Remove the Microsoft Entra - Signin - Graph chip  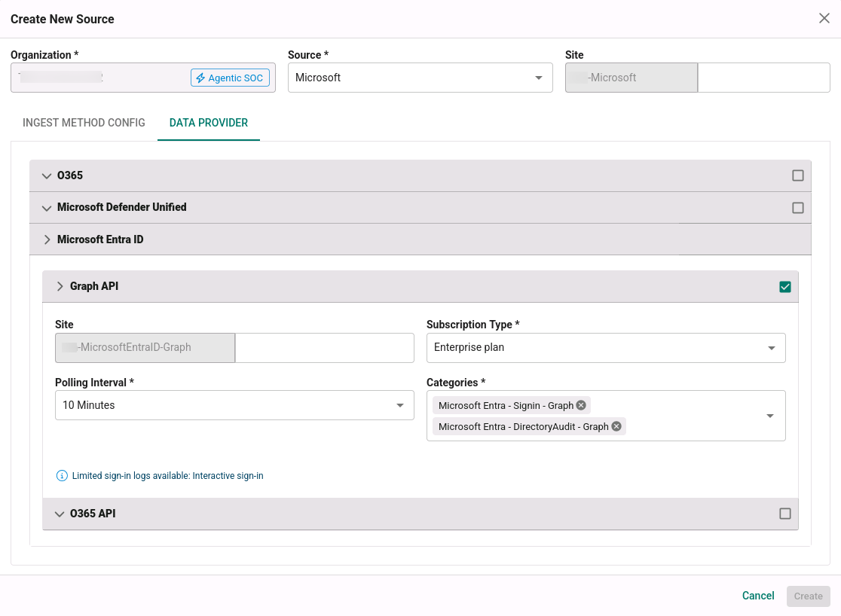coord(581,405)
